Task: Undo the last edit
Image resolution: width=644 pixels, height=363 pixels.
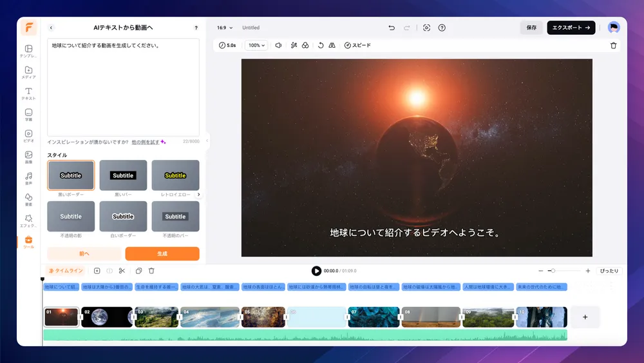Action: pos(392,28)
